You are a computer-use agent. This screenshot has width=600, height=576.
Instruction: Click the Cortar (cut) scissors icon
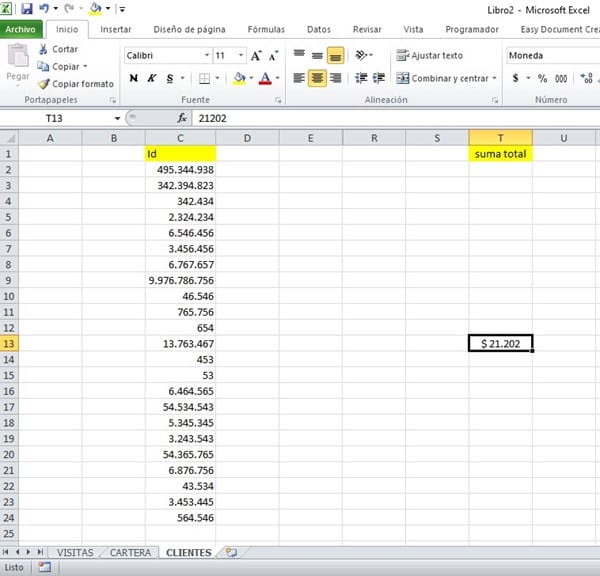(44, 49)
